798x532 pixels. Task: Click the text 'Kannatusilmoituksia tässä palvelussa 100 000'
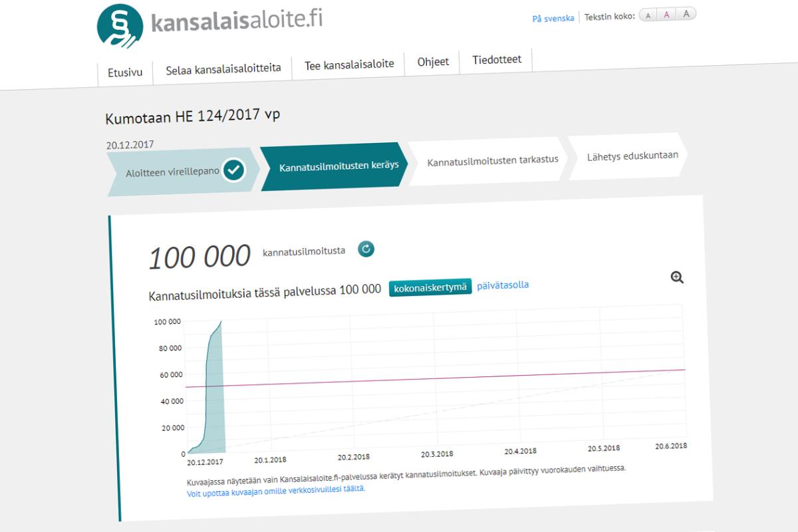pos(265,291)
